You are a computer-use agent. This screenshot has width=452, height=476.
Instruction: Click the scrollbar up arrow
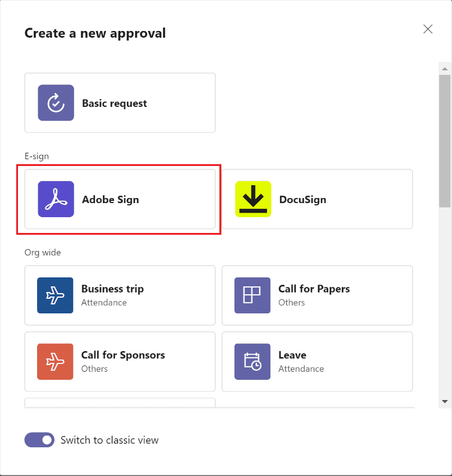tap(445, 69)
